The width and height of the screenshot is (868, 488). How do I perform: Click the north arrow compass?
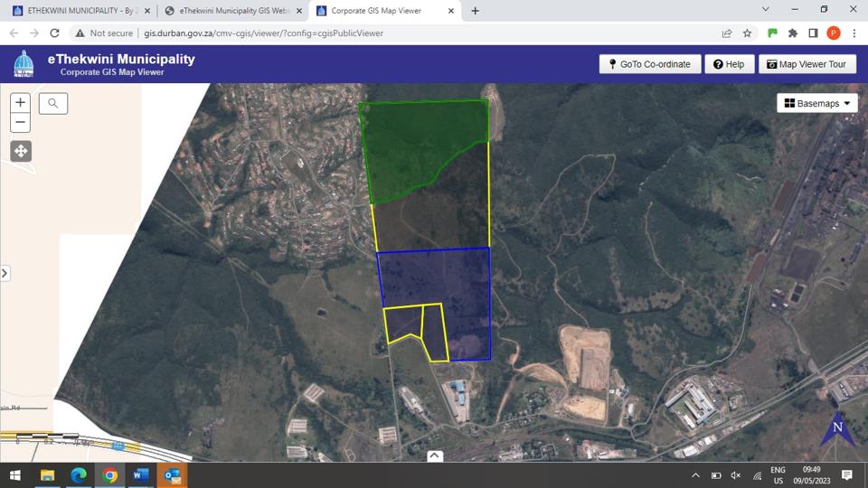(837, 428)
